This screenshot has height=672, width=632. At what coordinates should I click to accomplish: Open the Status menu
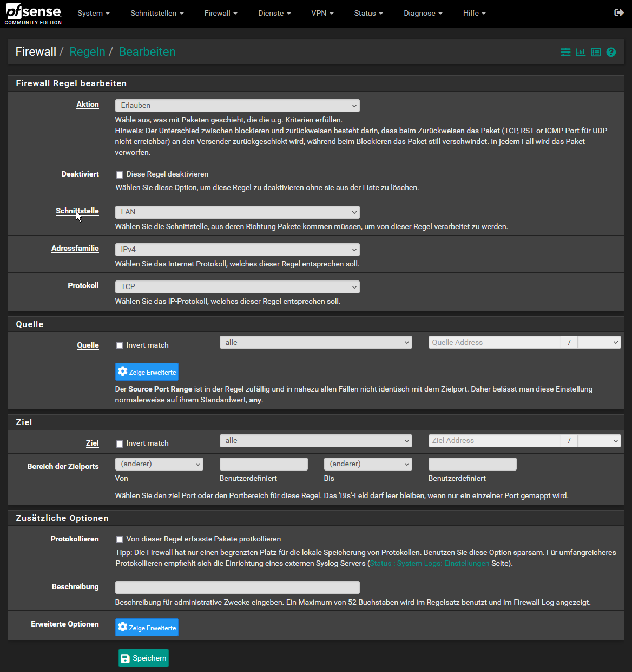(x=368, y=13)
